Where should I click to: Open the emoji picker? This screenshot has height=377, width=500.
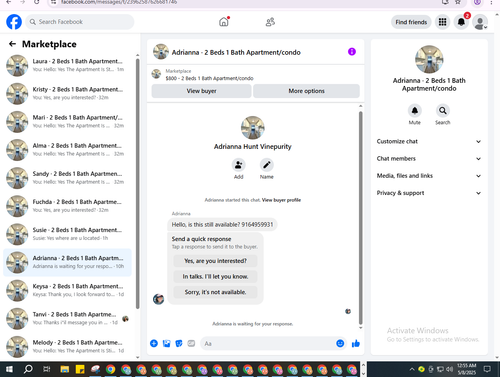(x=340, y=343)
